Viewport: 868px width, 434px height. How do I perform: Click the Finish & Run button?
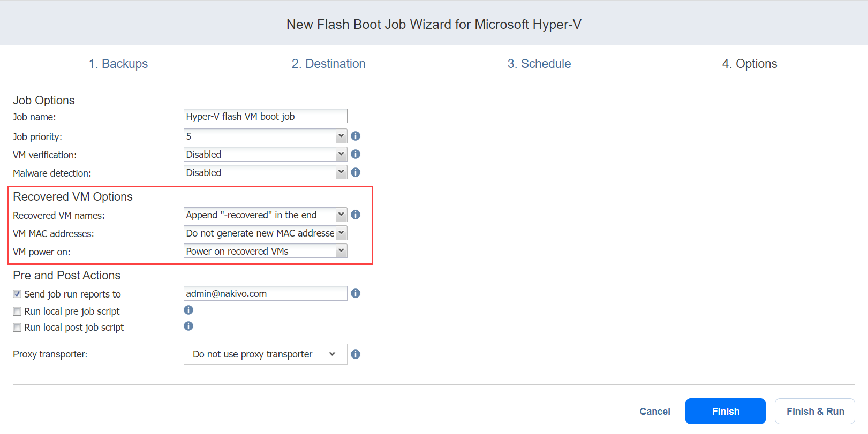(x=814, y=412)
